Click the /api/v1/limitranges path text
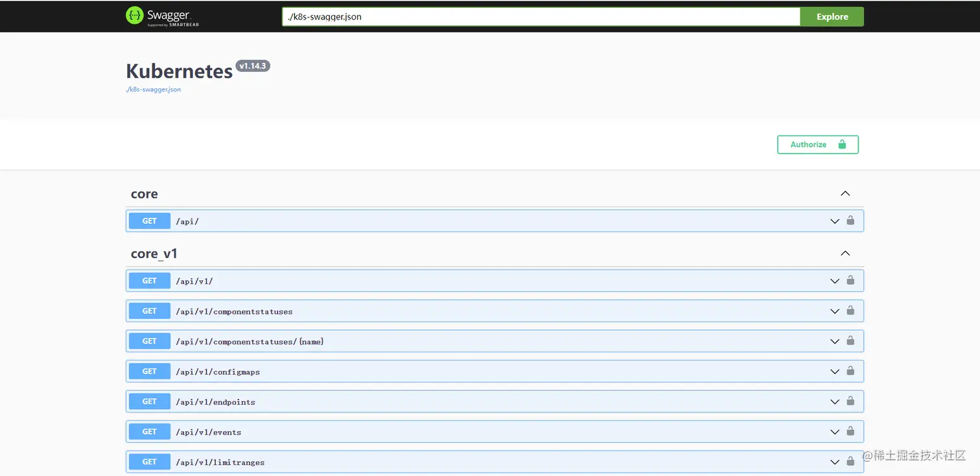This screenshot has height=476, width=980. [220, 462]
